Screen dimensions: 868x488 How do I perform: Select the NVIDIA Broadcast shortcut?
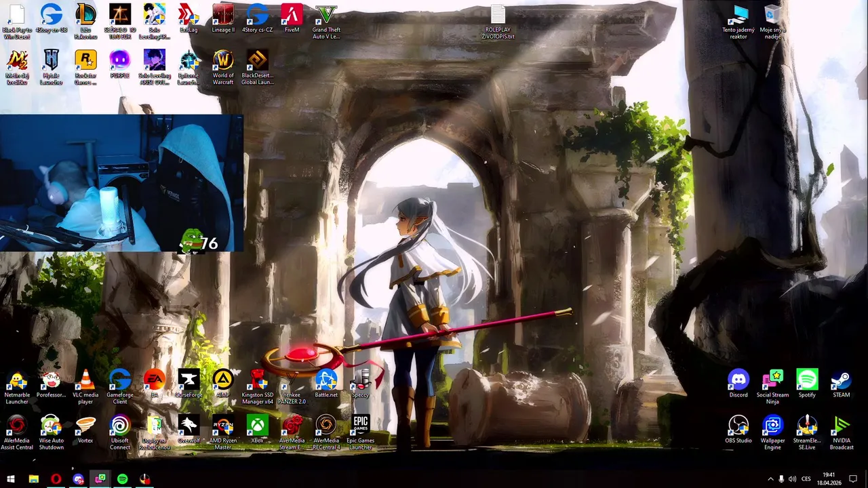[842, 433]
